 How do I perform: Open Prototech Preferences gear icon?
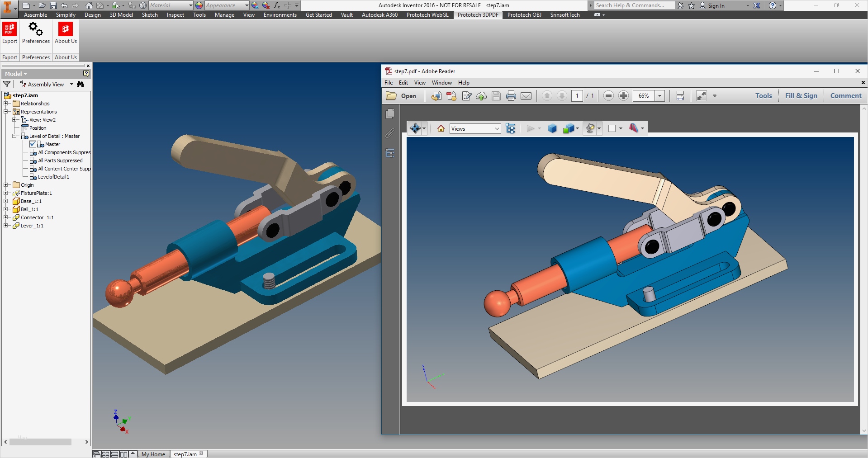point(36,30)
